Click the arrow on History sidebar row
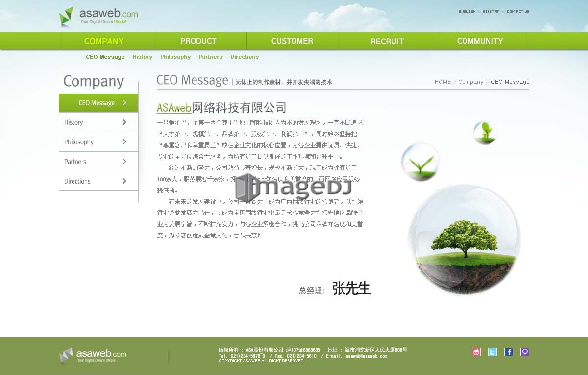The width and height of the screenshot is (588, 375). click(124, 122)
